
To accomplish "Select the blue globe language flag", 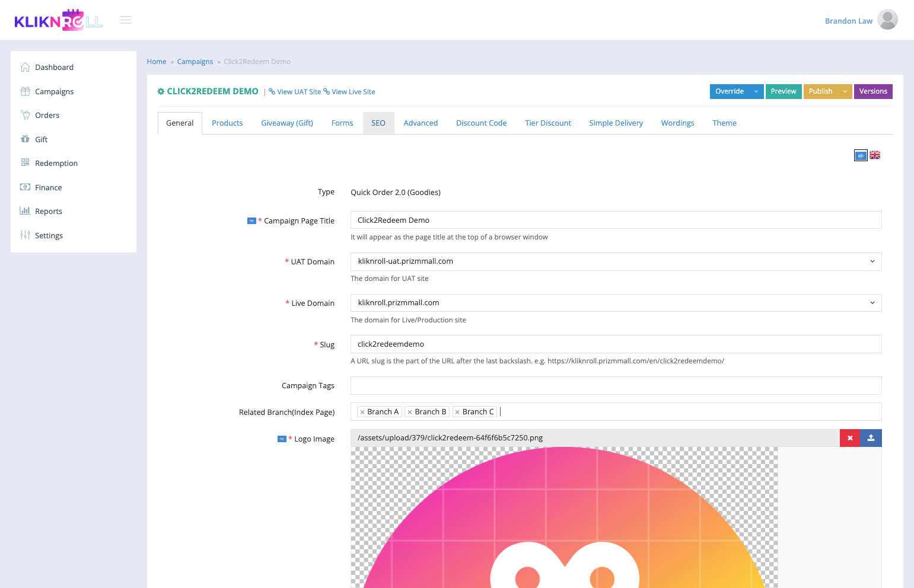I will click(861, 155).
